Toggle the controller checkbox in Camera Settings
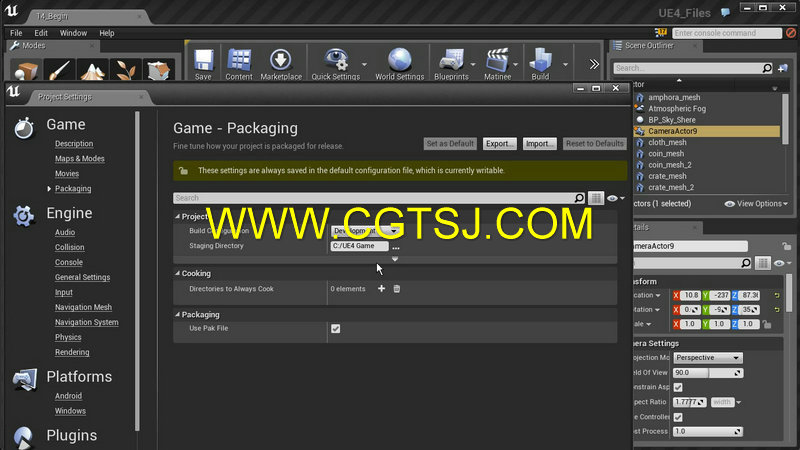 [678, 417]
